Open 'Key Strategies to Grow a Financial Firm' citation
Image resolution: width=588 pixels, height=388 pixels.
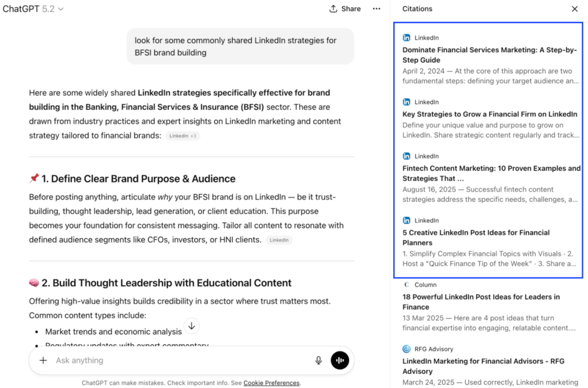(x=490, y=114)
